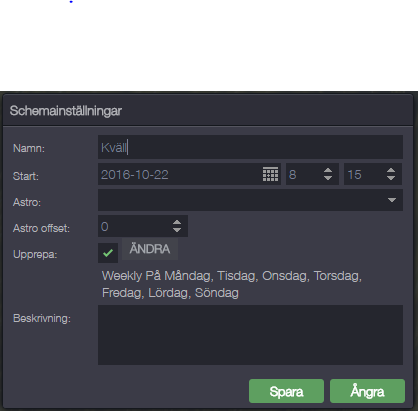
Task: Open the calendar date picker icon
Action: (x=270, y=174)
